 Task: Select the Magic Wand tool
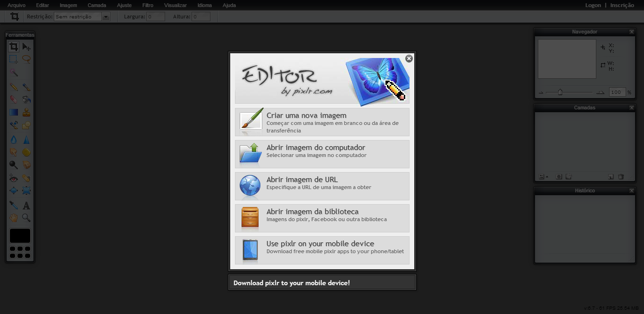click(14, 73)
